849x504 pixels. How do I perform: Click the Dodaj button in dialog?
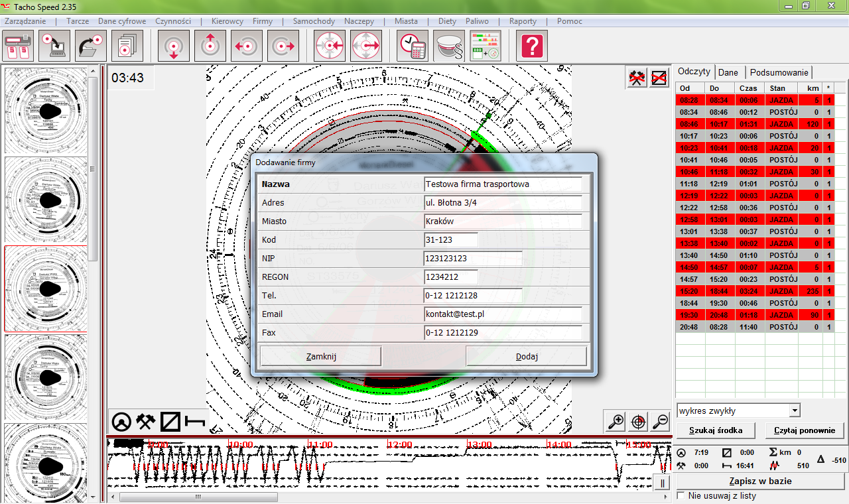pos(527,356)
